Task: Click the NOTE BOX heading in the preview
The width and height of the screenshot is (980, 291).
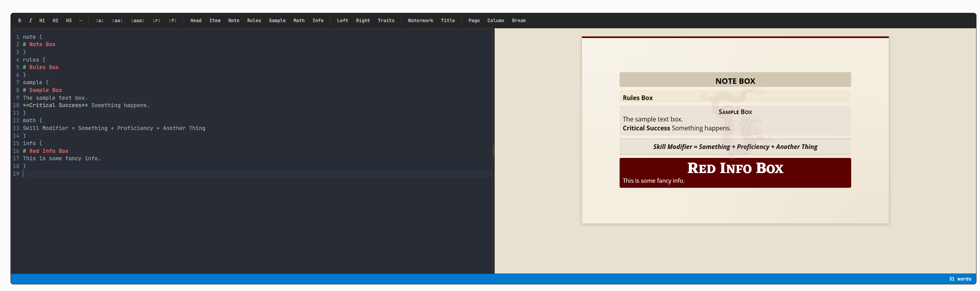Action: (735, 81)
